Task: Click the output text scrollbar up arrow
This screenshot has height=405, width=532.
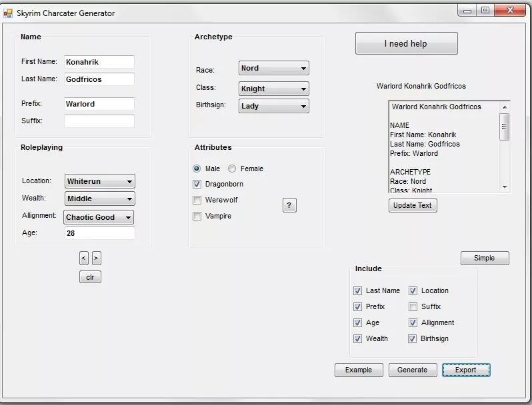Action: 505,107
